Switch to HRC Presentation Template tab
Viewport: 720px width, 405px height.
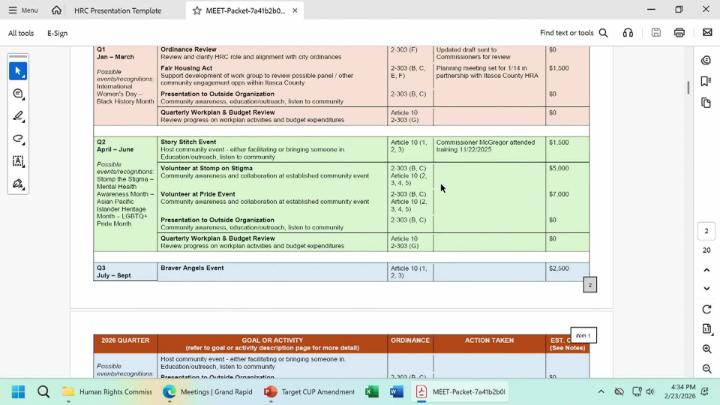[x=117, y=10]
